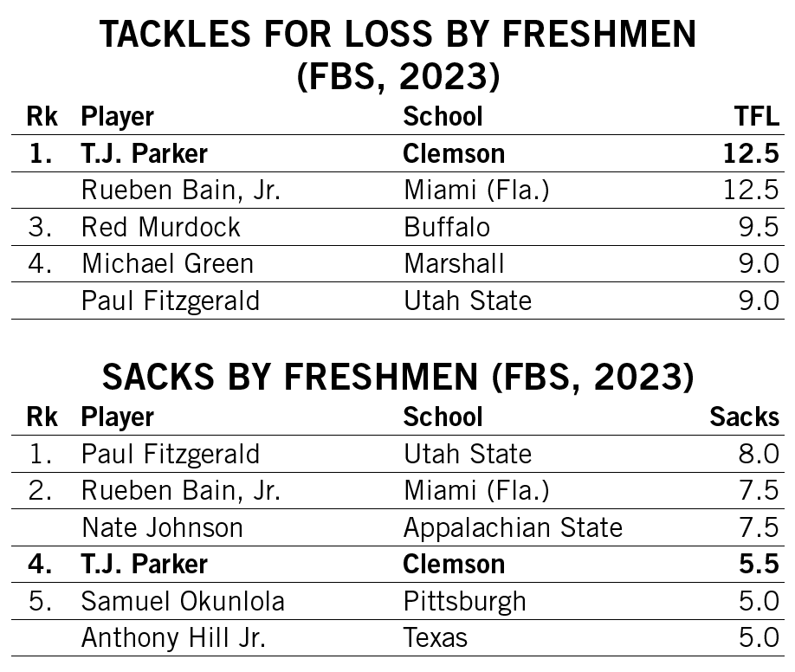Click the TFL column header
This screenshot has height=672, width=795.
pos(757,116)
